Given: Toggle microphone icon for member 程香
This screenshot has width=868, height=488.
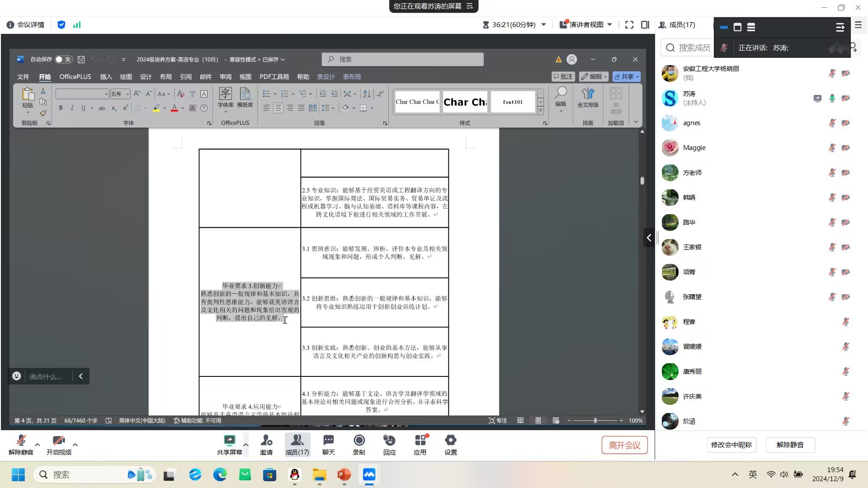Looking at the screenshot, I should tap(845, 322).
